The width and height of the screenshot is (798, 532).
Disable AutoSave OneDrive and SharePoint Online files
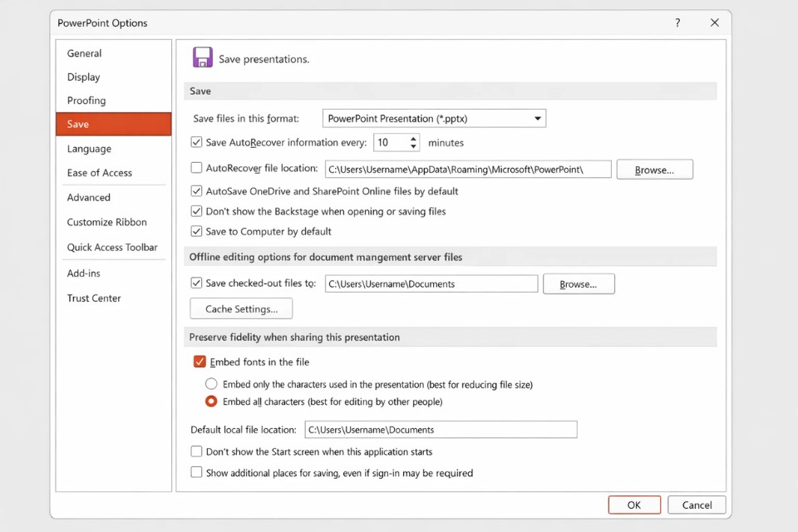pyautogui.click(x=196, y=190)
